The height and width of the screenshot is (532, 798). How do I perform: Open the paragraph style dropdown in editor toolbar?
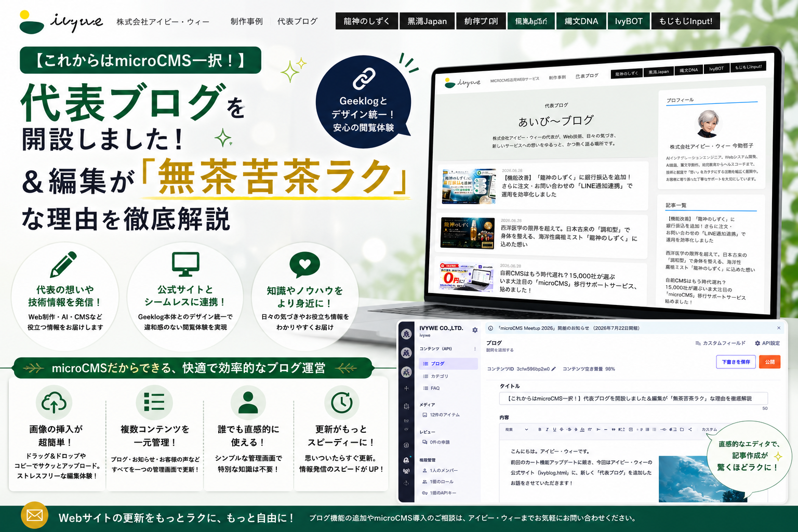516,430
